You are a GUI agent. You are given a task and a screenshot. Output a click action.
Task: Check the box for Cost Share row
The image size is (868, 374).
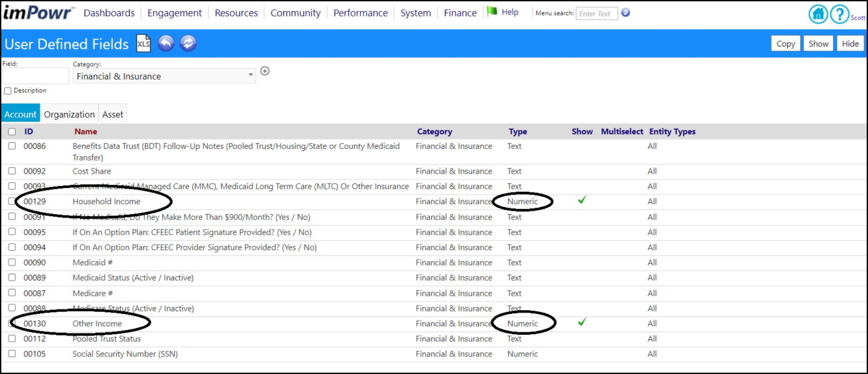pyautogui.click(x=12, y=171)
